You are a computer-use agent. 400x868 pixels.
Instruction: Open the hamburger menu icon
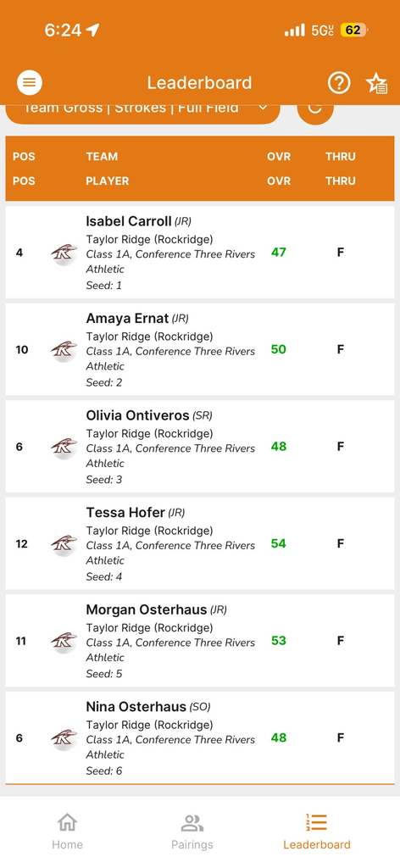point(30,83)
